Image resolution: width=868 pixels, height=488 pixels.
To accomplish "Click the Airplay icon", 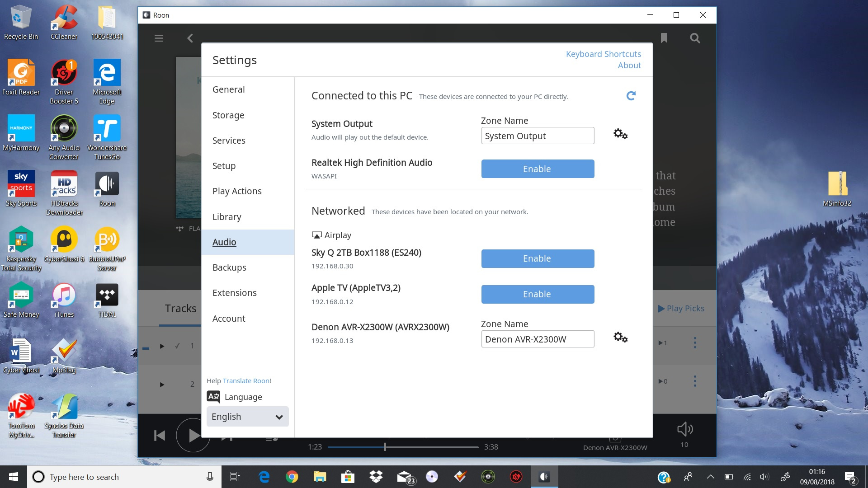I will pos(317,235).
